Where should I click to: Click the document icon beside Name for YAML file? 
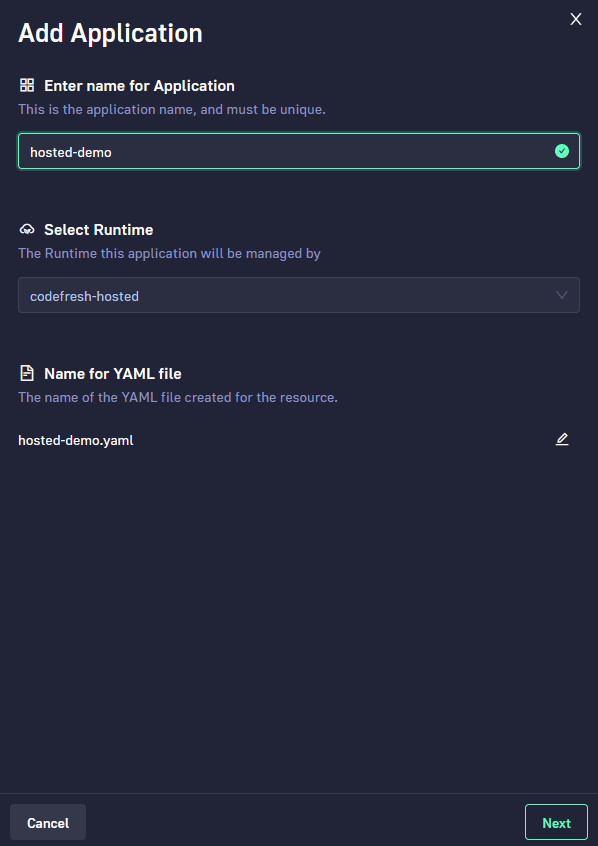tap(26, 373)
